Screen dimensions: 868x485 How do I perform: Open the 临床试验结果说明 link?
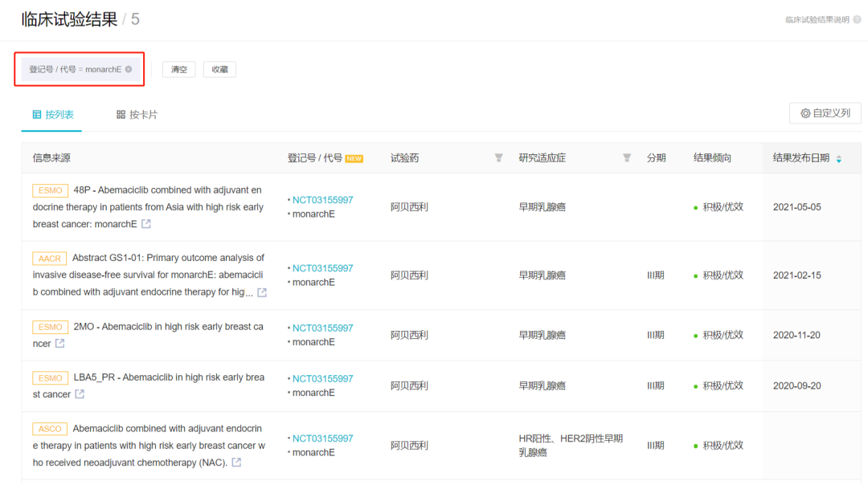click(817, 19)
